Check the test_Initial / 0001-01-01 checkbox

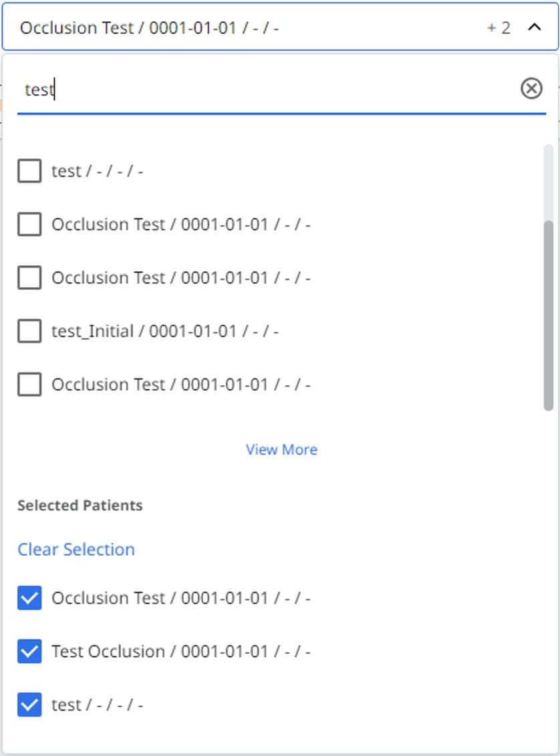pyautogui.click(x=29, y=331)
